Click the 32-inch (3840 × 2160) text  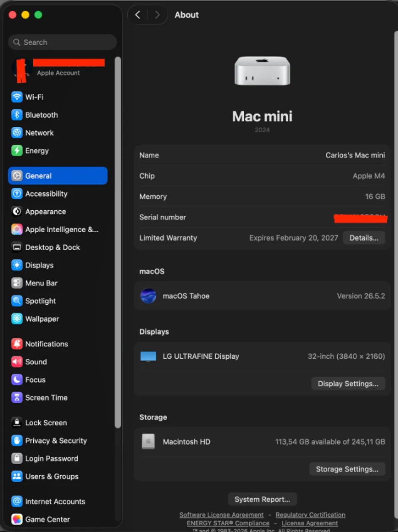(x=346, y=356)
